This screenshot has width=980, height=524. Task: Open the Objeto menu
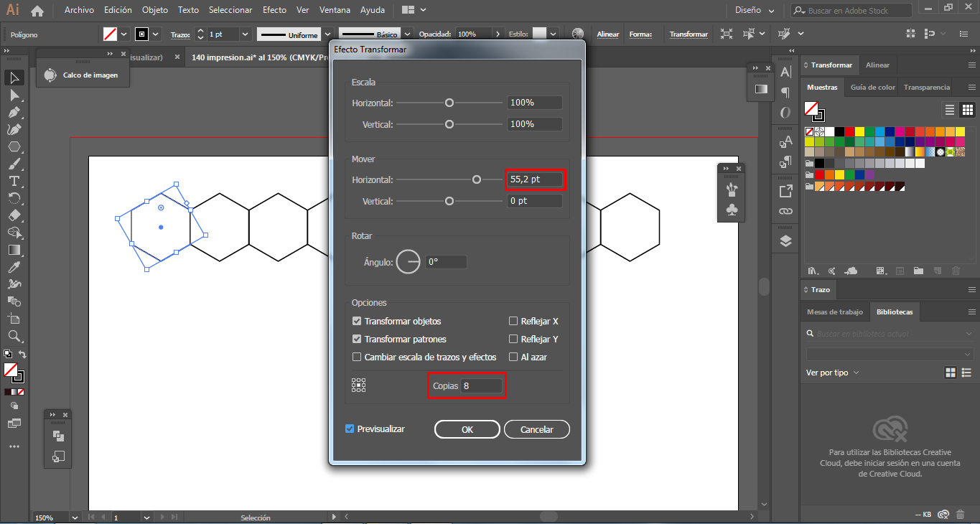pos(155,10)
